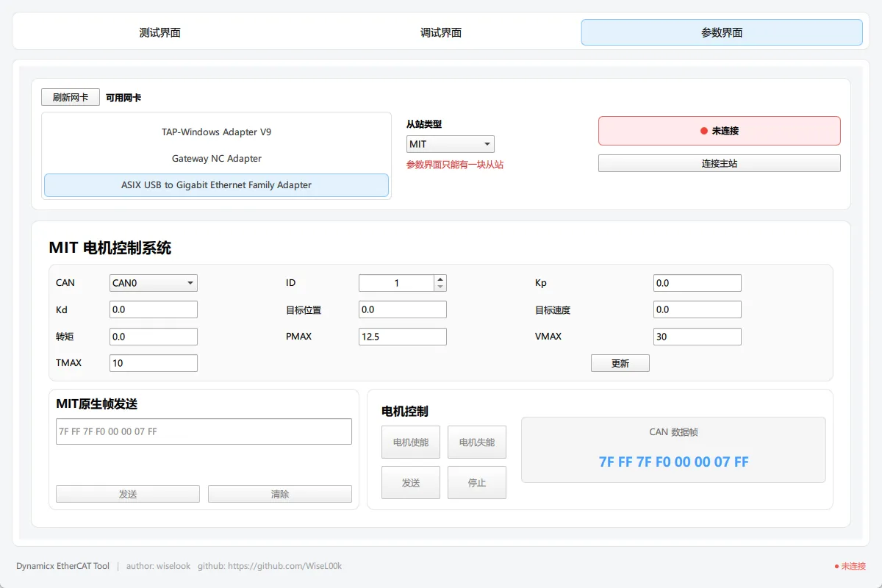Click the Kd input field
Image resolution: width=882 pixels, height=588 pixels.
(154, 309)
